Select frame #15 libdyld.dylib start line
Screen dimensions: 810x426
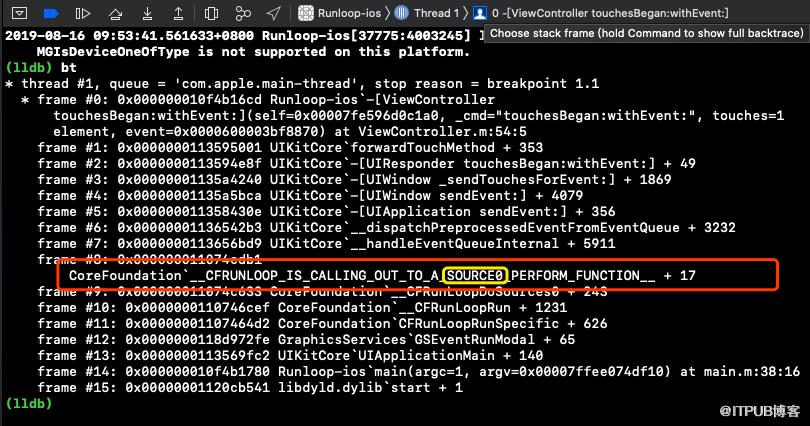coord(250,388)
